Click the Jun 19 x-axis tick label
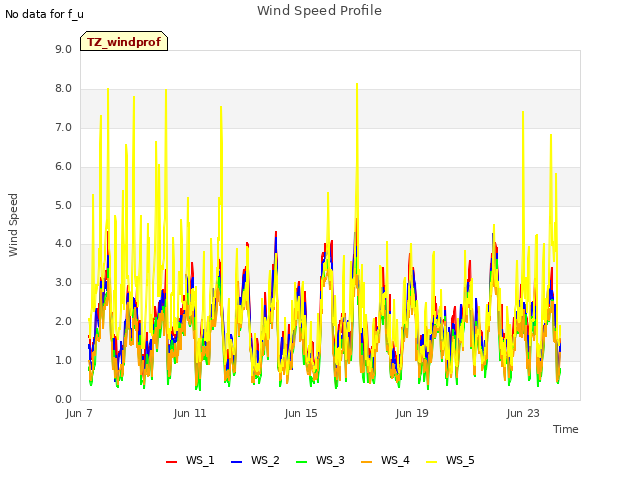 pos(412,413)
